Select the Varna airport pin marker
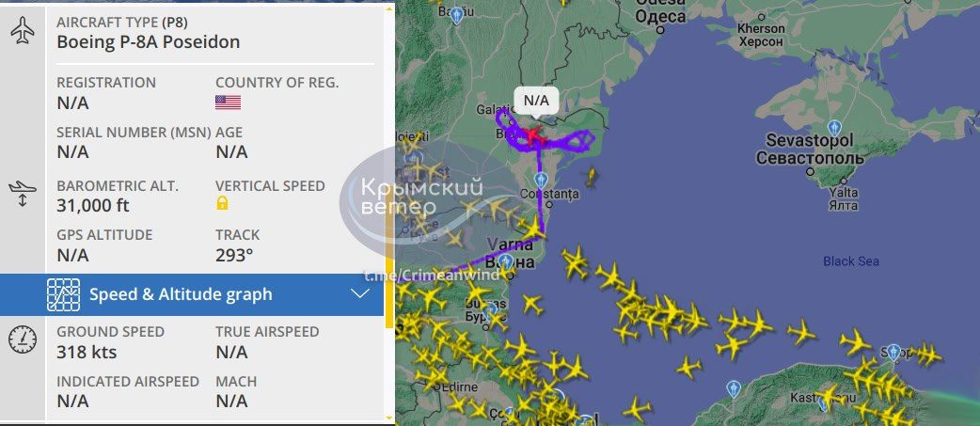The image size is (980, 426). point(506,261)
